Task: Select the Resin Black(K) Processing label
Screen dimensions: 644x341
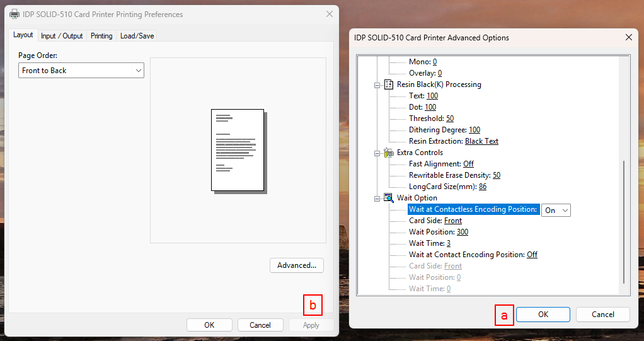Action: point(439,84)
